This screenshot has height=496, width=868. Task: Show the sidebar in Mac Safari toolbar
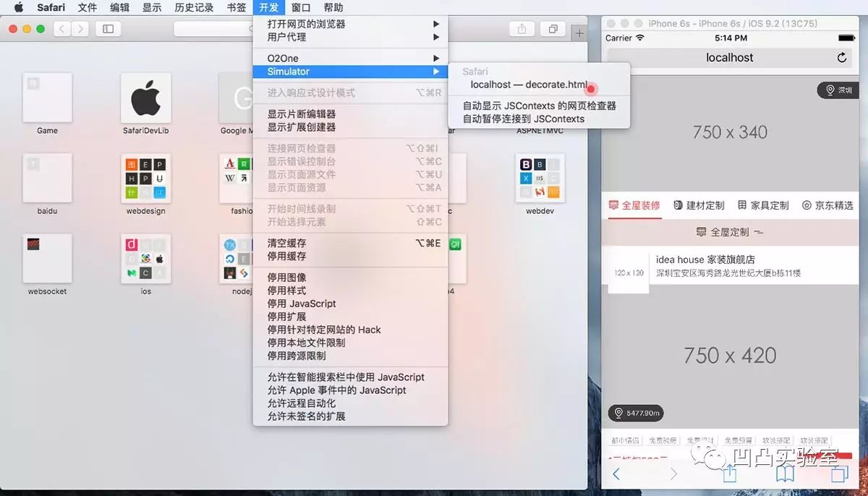109,29
